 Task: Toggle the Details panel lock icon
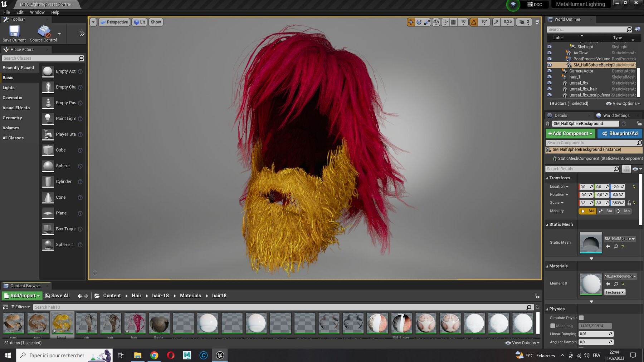pyautogui.click(x=639, y=124)
